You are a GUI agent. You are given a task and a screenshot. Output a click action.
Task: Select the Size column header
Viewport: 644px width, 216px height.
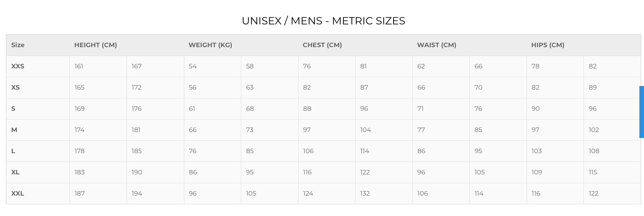pos(18,45)
